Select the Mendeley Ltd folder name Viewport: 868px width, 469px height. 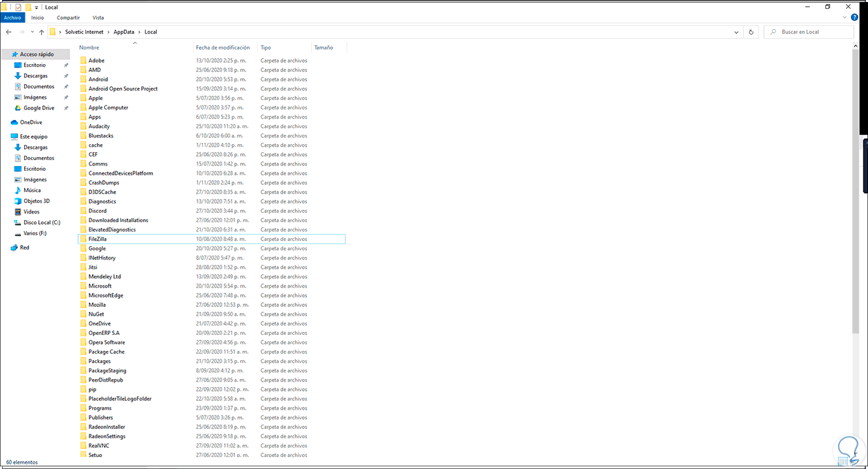coord(105,276)
